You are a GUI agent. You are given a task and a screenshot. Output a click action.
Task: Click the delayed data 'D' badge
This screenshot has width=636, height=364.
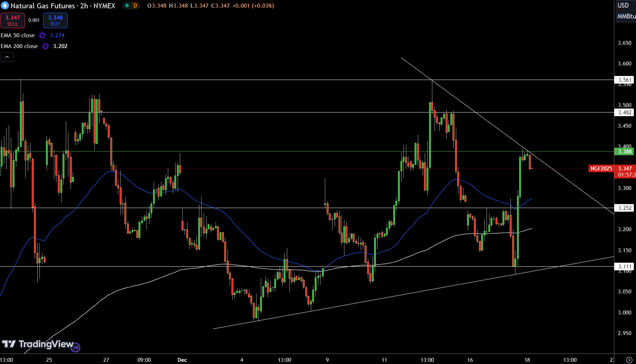(135, 5)
